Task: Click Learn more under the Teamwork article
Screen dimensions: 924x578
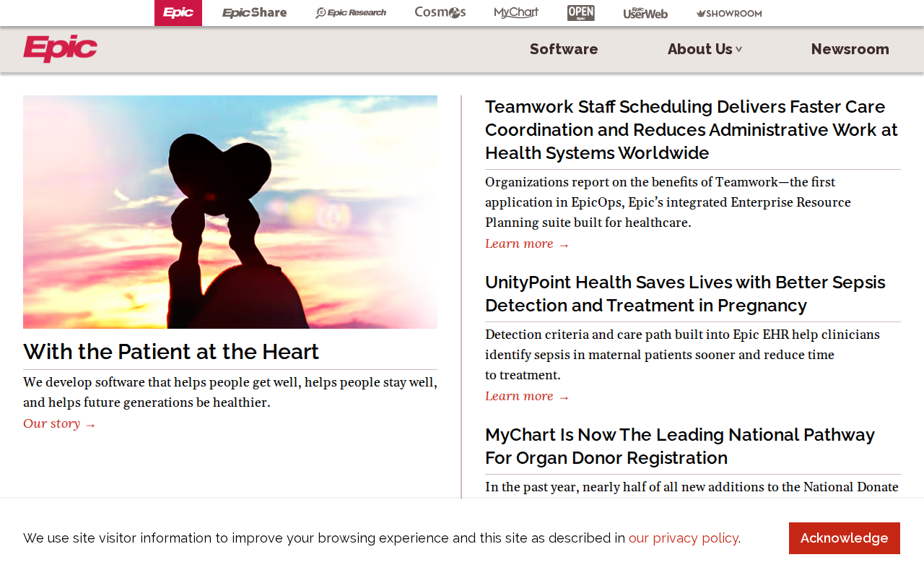Action: point(527,244)
